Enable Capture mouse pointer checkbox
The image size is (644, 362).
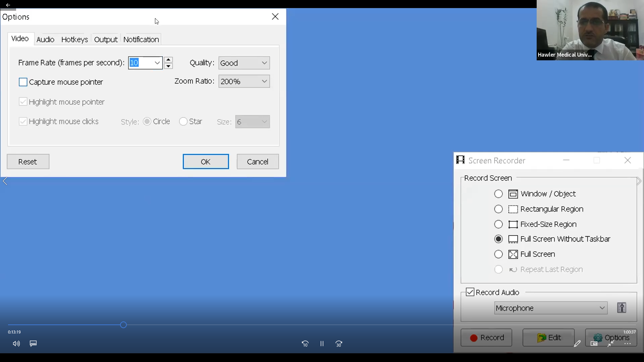click(23, 82)
